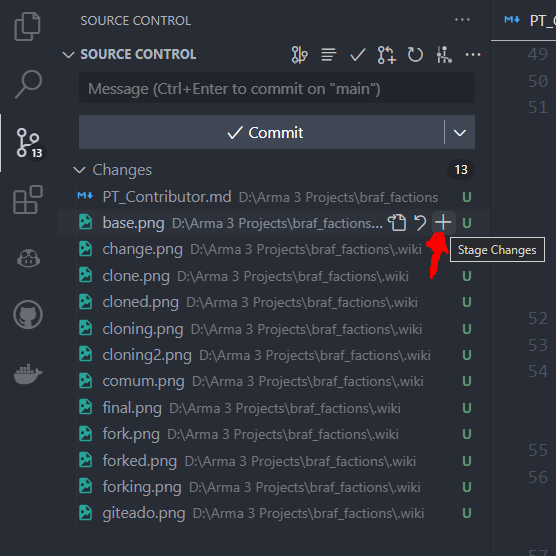The width and height of the screenshot is (556, 556).
Task: Open base.png file using the open-file icon
Action: [x=397, y=223]
